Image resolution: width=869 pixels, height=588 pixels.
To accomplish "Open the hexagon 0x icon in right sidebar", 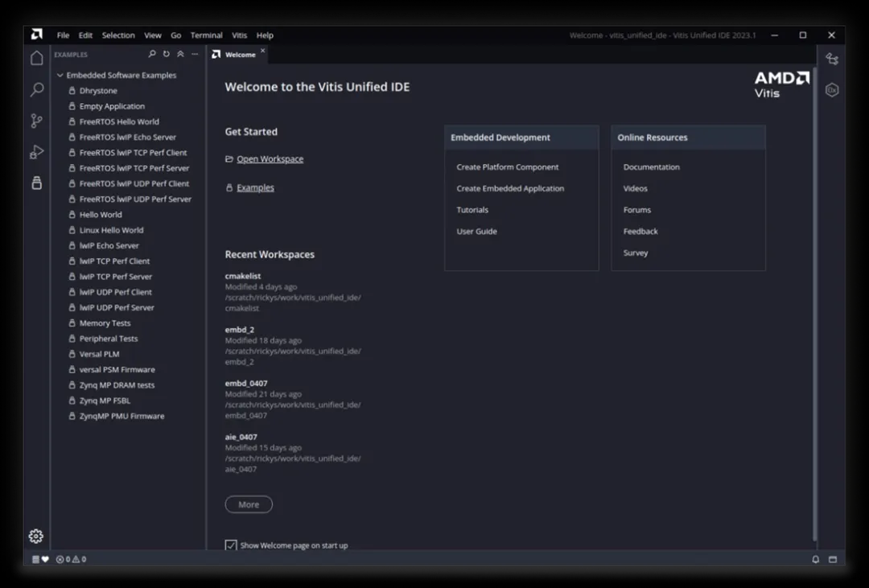I will click(x=832, y=90).
